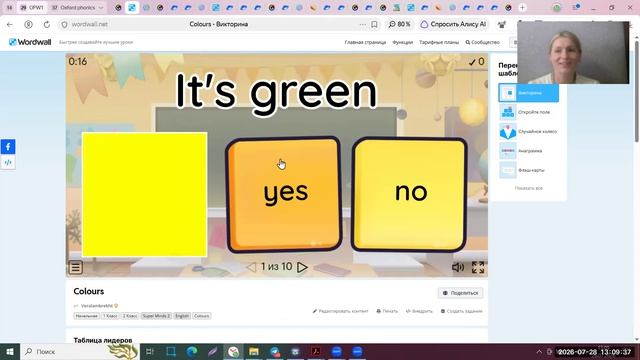Open Функции in Wordwall navigation
640x360 pixels.
point(402,42)
